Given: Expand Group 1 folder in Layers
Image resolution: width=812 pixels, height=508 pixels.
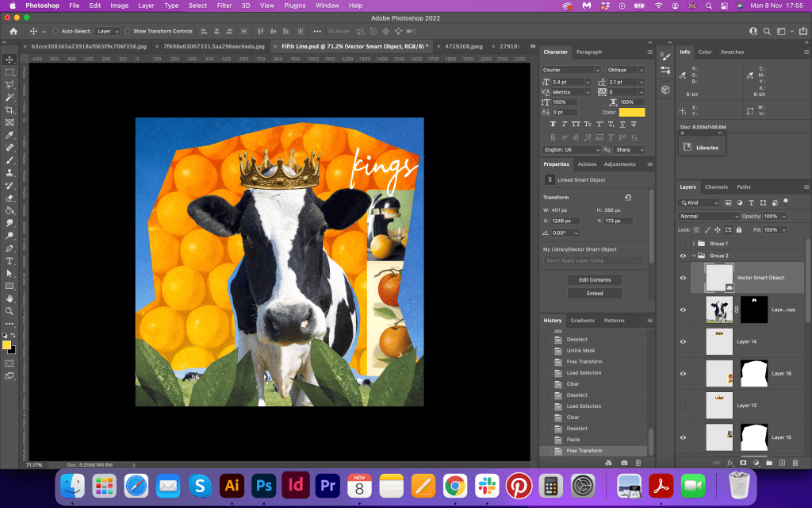Looking at the screenshot, I should click(x=694, y=244).
